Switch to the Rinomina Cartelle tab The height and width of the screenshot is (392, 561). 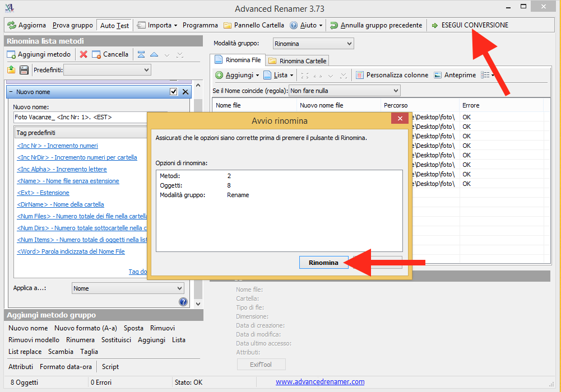(x=298, y=61)
